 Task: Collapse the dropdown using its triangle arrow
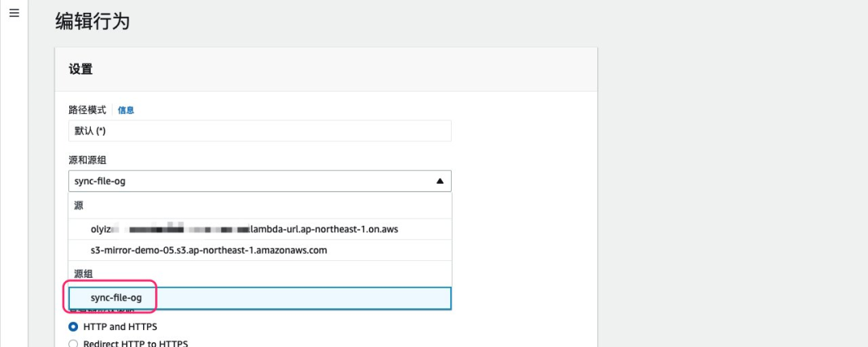click(440, 181)
